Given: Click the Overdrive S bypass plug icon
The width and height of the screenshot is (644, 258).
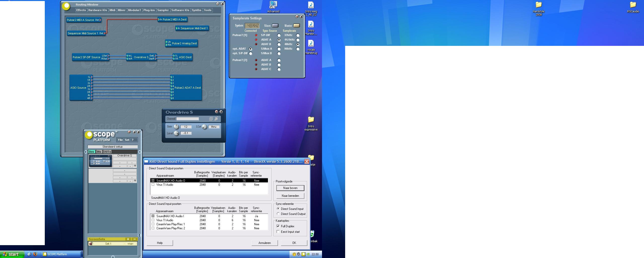Looking at the screenshot, I should click(216, 119).
